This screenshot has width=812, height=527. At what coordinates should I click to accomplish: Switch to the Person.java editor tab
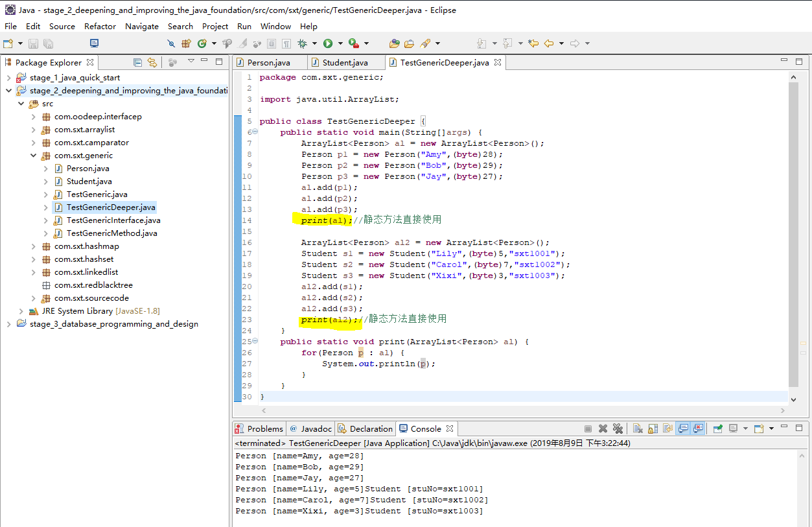(268, 62)
